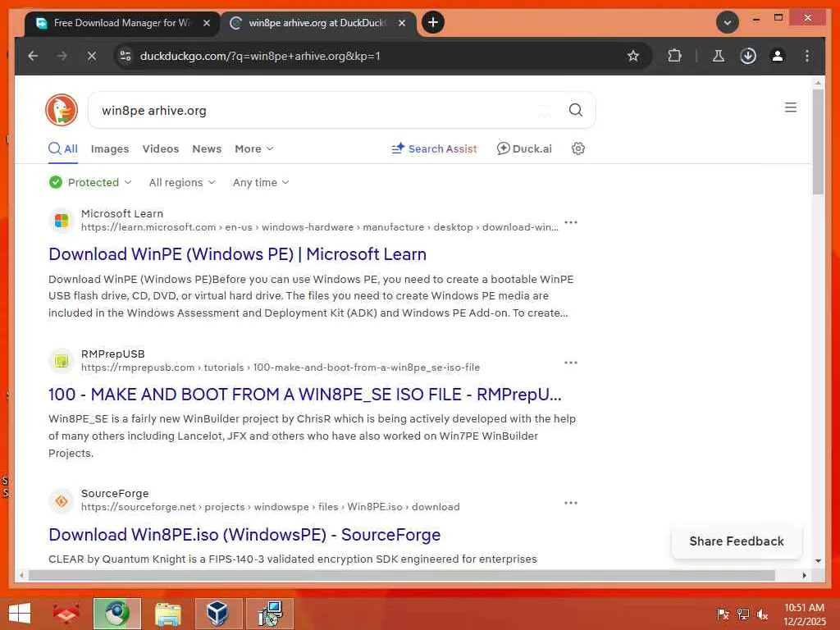This screenshot has height=630, width=840.
Task: Click the vertical scrollbar thumb
Action: click(818, 142)
